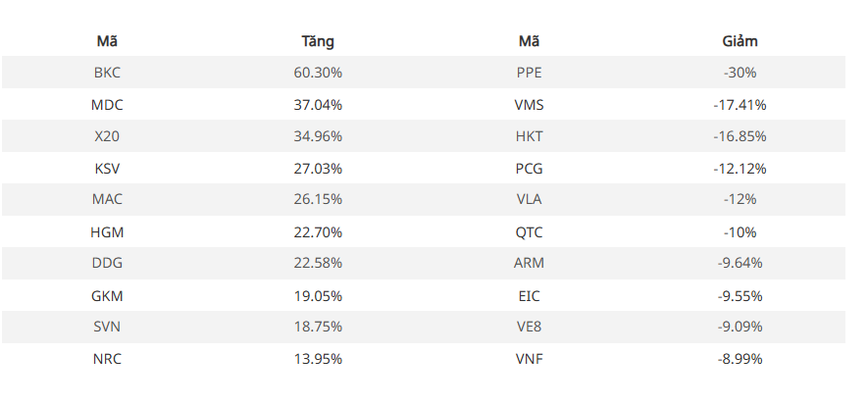868x406 pixels.
Task: Click the Giảm column header
Action: click(740, 41)
